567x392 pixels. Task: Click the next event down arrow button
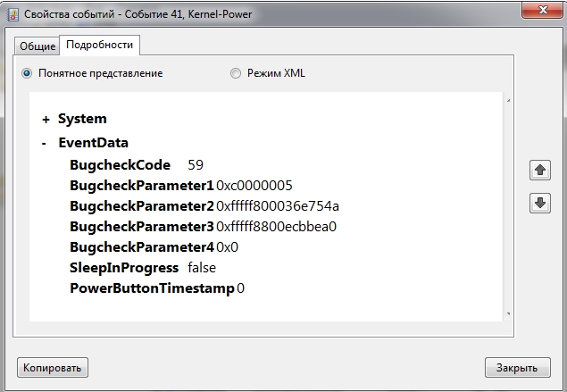[539, 203]
